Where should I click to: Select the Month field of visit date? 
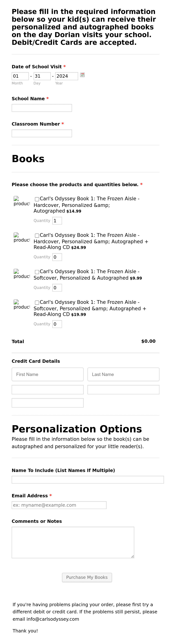(x=20, y=76)
